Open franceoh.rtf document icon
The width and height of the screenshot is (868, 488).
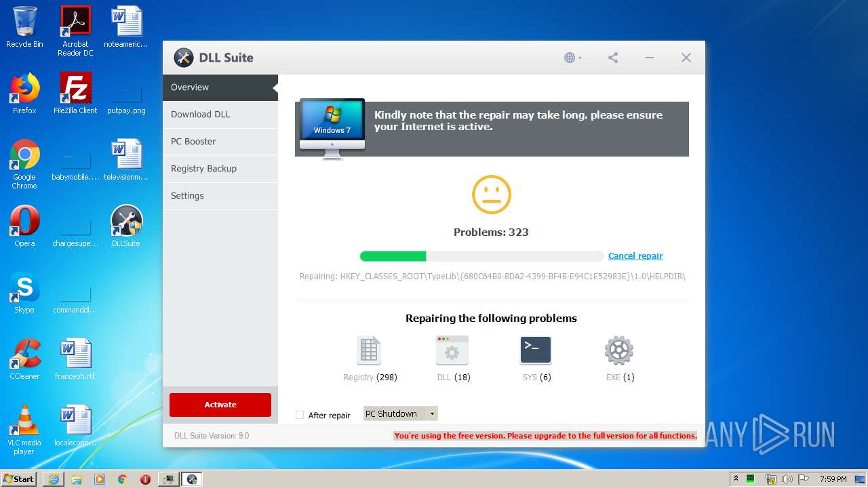(x=75, y=359)
